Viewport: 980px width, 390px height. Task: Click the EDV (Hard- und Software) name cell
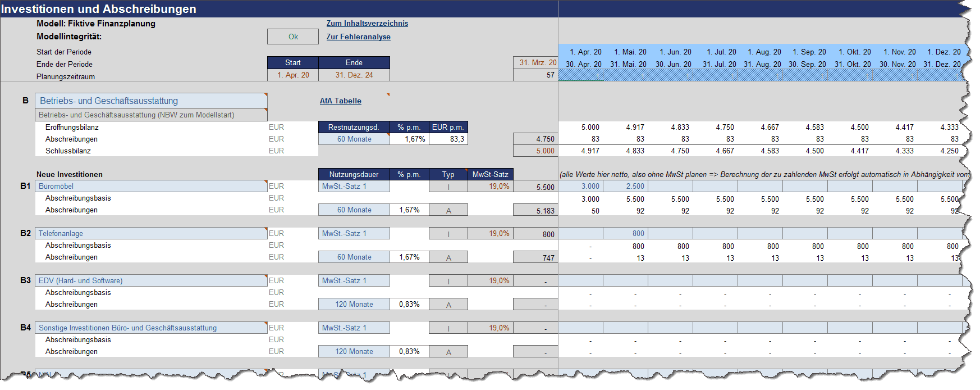[x=150, y=281]
